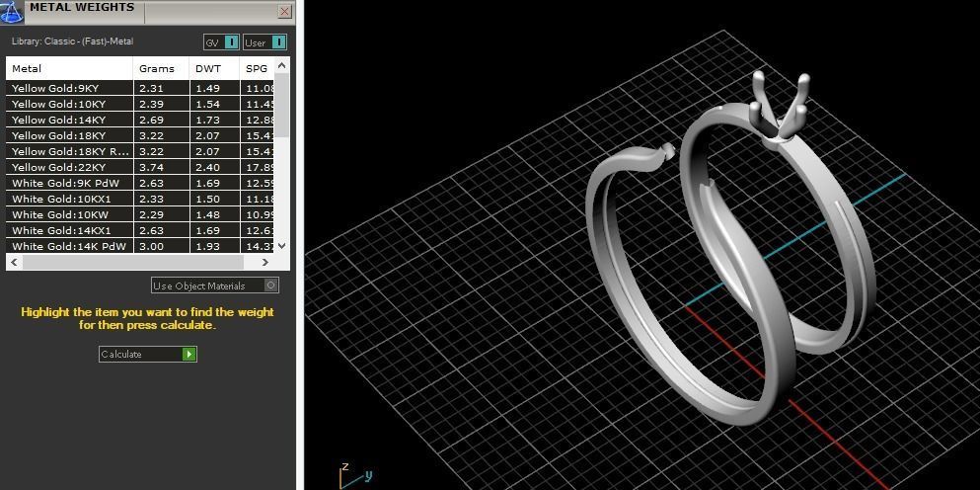Click the 1.48 DWT value for 10KW
Image resolution: width=980 pixels, height=490 pixels.
point(207,214)
